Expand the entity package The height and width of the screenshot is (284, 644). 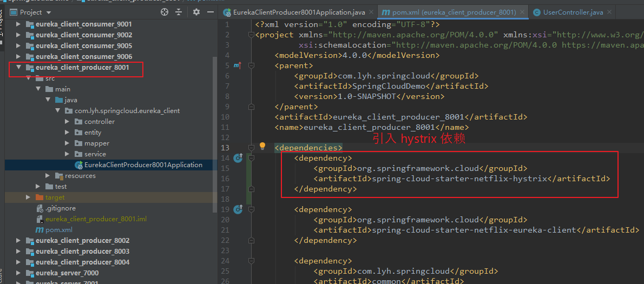67,132
